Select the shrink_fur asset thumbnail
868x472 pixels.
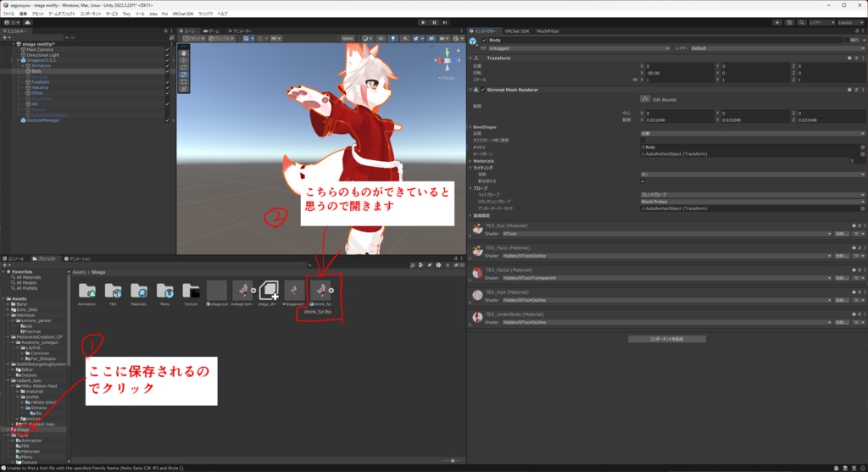click(x=320, y=291)
